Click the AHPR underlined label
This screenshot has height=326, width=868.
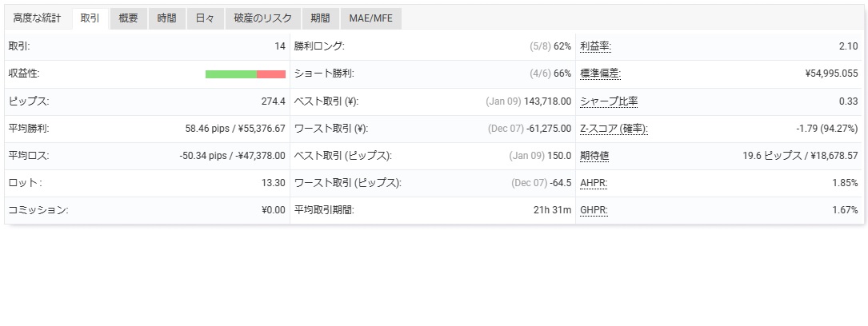pyautogui.click(x=594, y=183)
